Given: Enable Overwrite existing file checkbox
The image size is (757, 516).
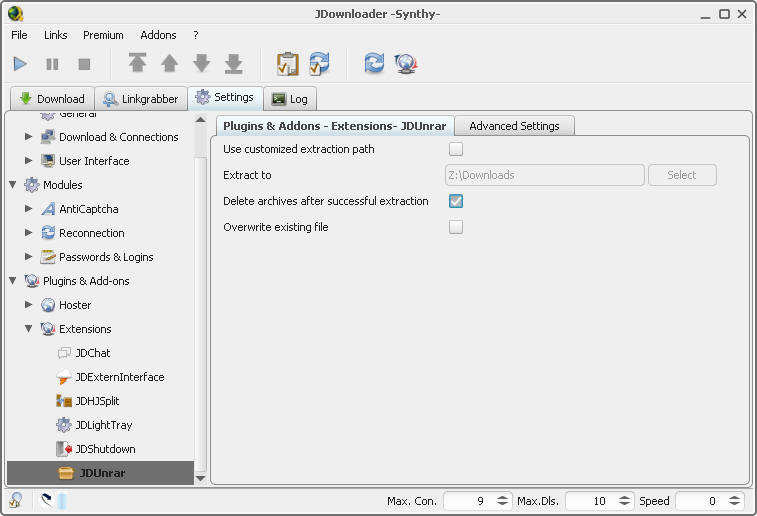Looking at the screenshot, I should coord(456,227).
